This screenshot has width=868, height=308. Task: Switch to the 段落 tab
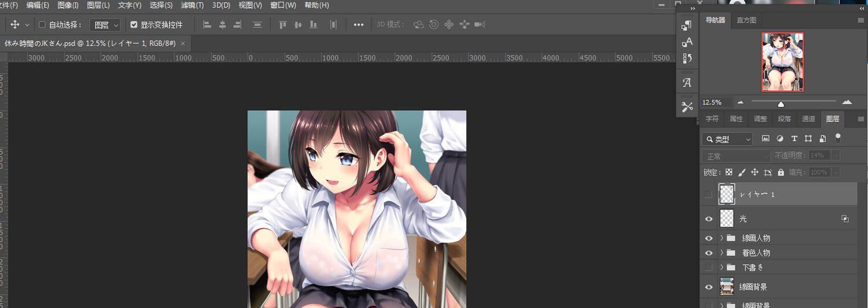pyautogui.click(x=785, y=119)
